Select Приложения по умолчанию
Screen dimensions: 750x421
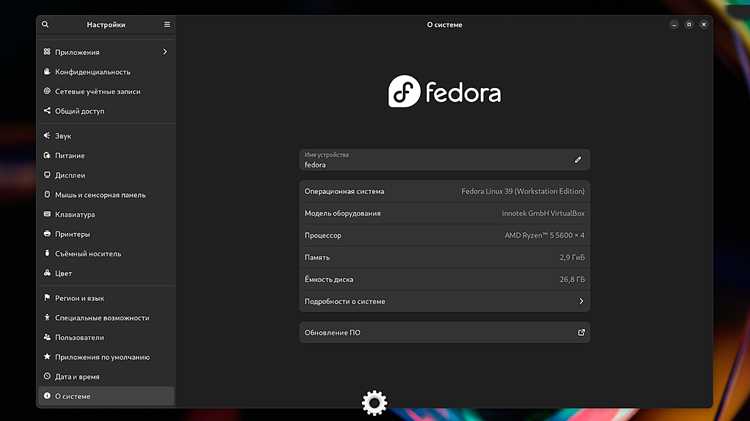[x=106, y=356]
